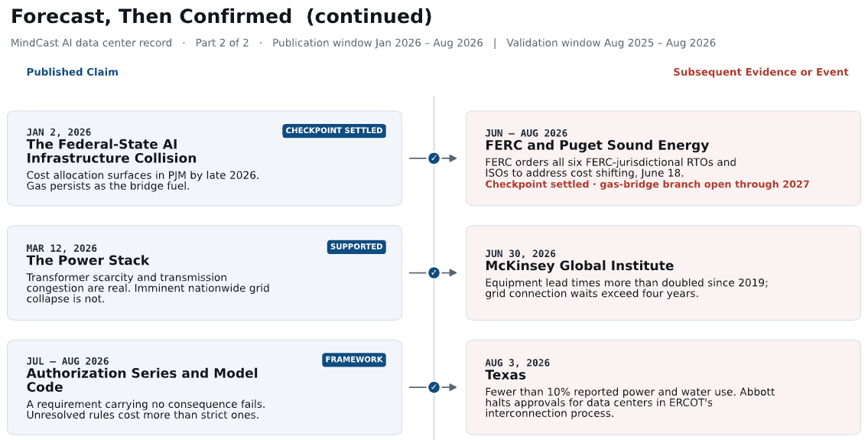Viewport: 868px width, 440px height.
Task: Click the checkmark marker beside Authorization Series row
Action: coord(434,387)
